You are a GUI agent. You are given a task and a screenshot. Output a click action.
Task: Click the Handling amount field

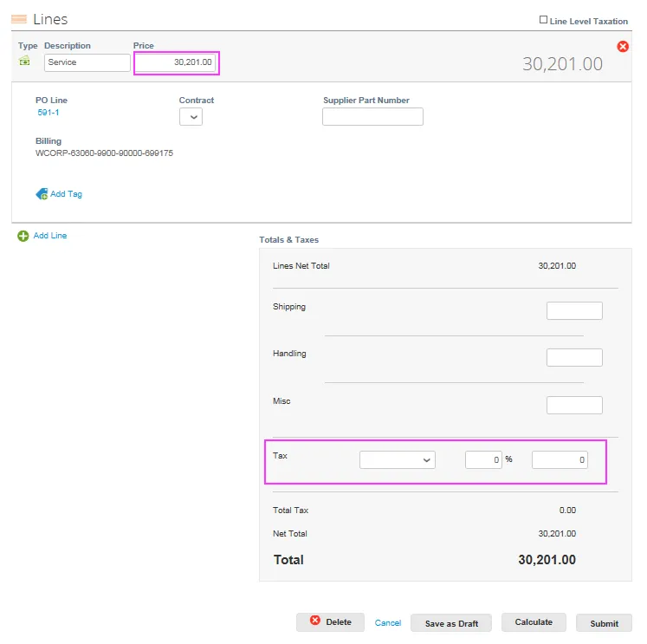click(x=574, y=357)
